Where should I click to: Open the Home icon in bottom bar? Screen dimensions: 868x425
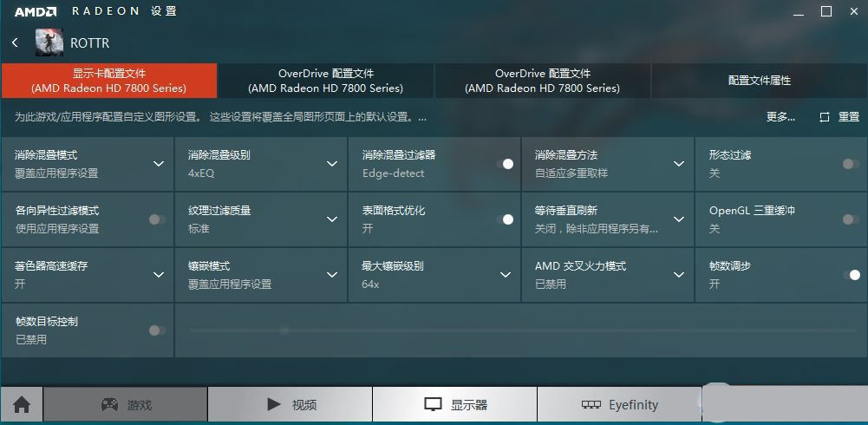(22, 405)
